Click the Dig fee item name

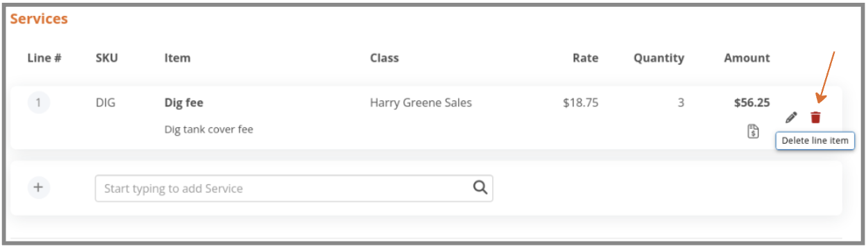click(184, 103)
